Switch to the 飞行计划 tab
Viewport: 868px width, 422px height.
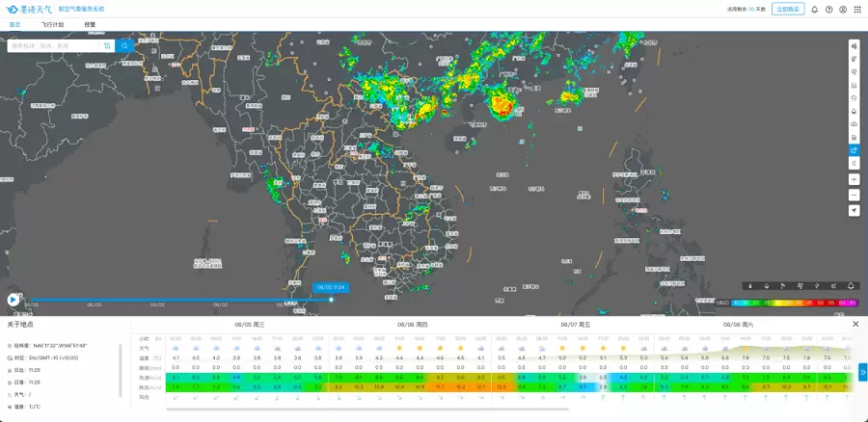[x=53, y=24]
